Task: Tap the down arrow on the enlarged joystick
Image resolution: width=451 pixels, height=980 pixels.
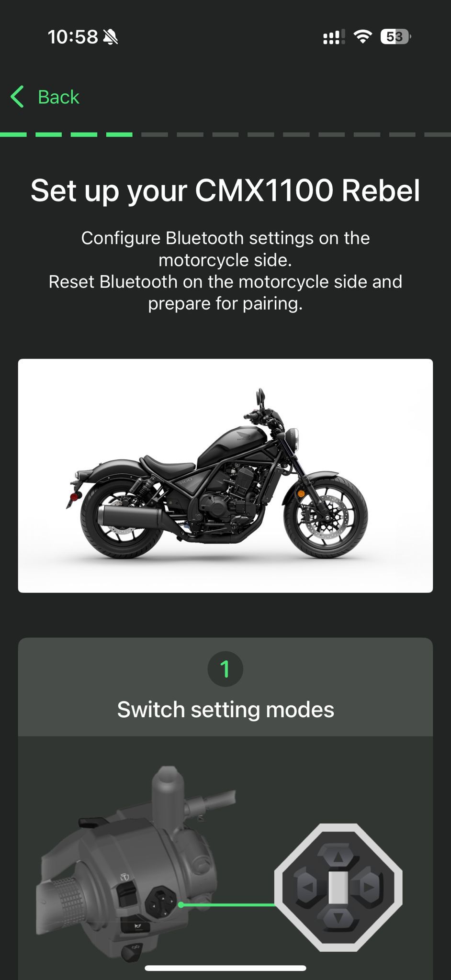Action: [338, 919]
